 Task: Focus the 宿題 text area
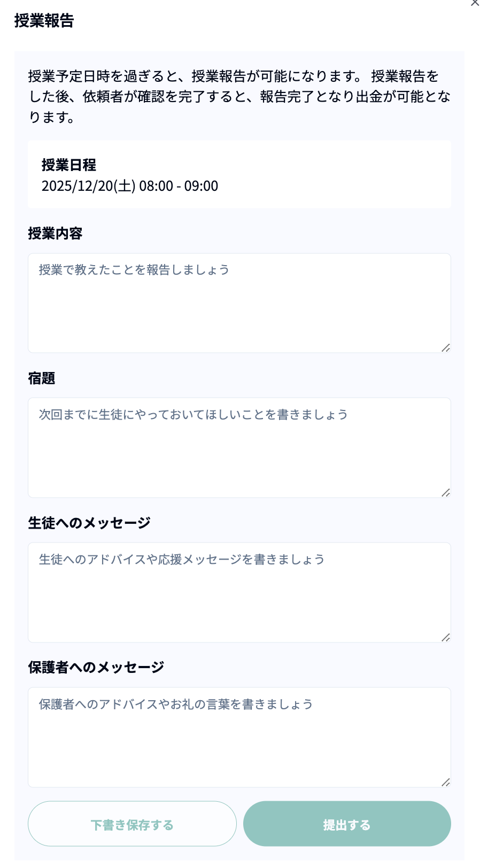239,447
